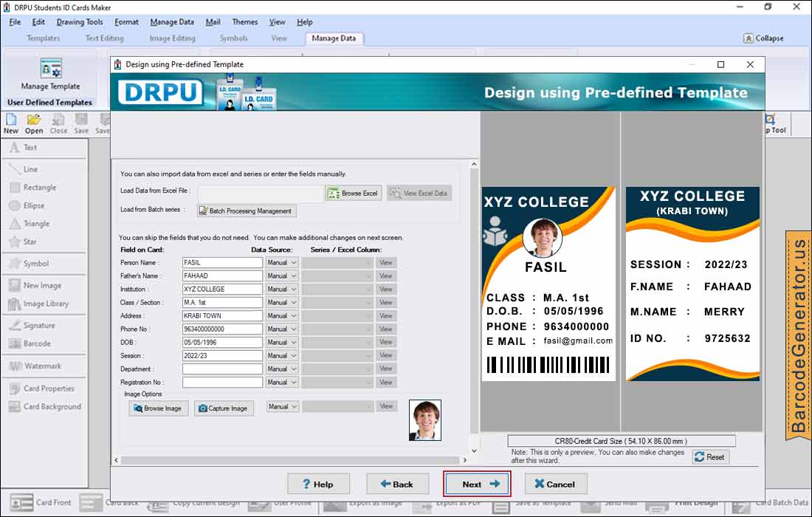812x517 pixels.
Task: Click the Card Front icon at bottom
Action: tap(21, 502)
